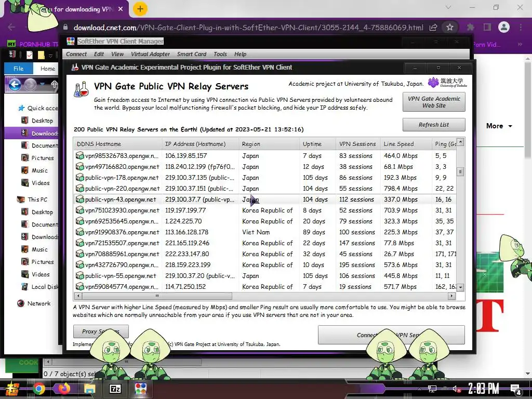The image size is (532, 399).
Task: Sort by IP Address (Hostname) column
Action: (200, 144)
